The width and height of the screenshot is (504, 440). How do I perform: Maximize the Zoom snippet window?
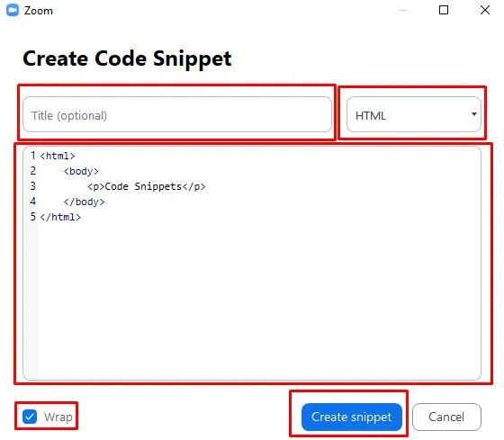click(x=444, y=10)
